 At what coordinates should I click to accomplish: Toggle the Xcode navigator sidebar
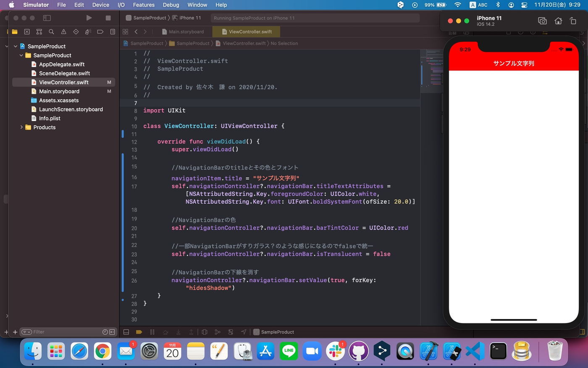click(x=47, y=18)
